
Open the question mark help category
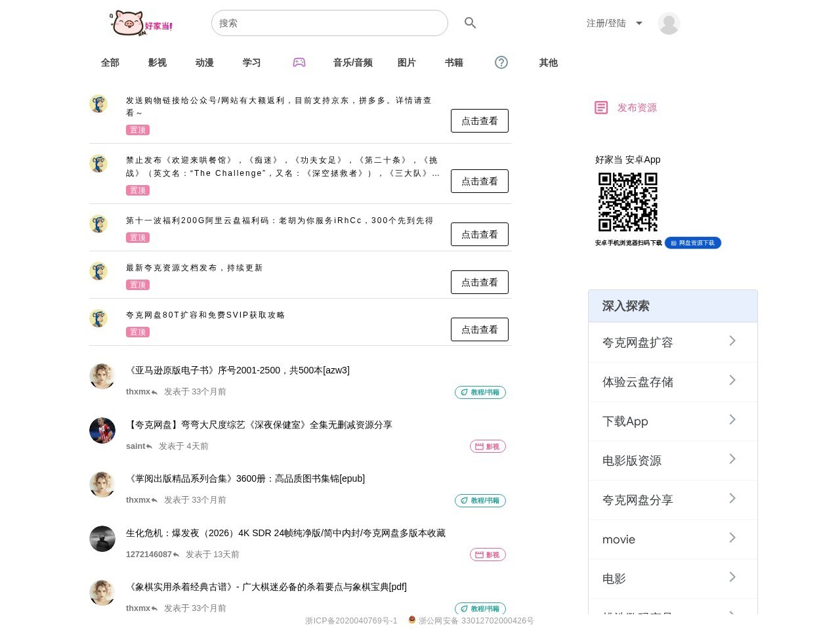tap(501, 62)
